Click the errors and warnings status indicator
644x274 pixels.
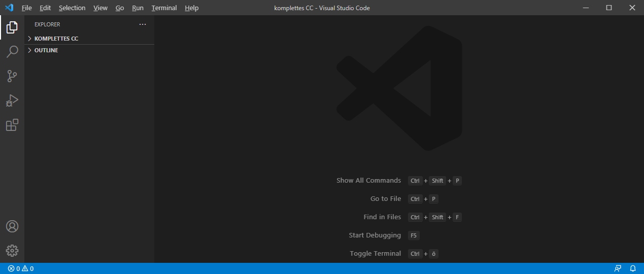pyautogui.click(x=21, y=268)
